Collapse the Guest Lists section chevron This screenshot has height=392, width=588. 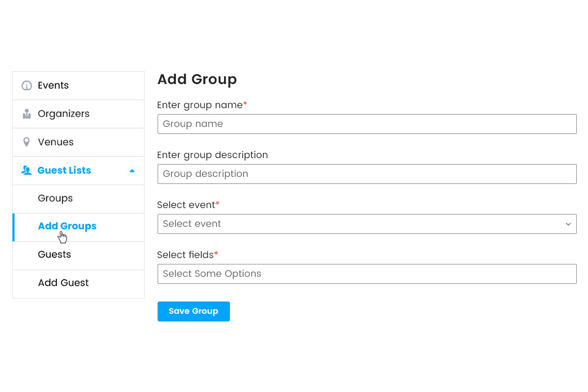pyautogui.click(x=132, y=170)
